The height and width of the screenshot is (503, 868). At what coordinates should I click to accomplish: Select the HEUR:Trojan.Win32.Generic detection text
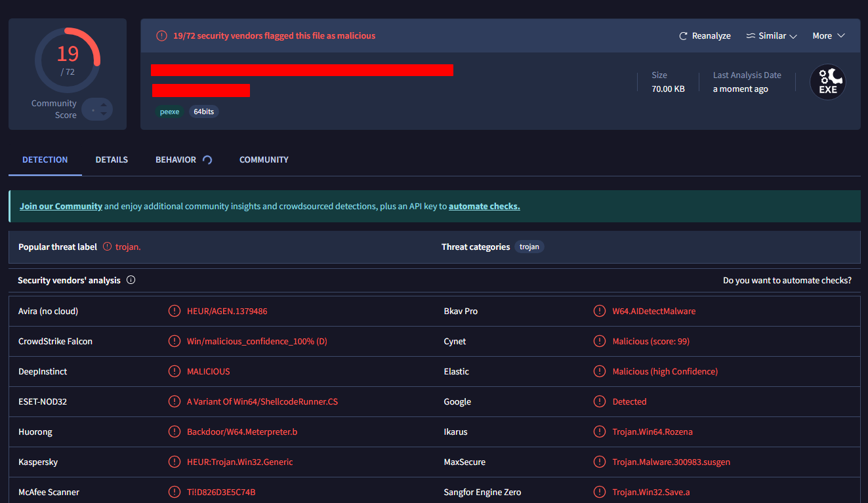[240, 462]
